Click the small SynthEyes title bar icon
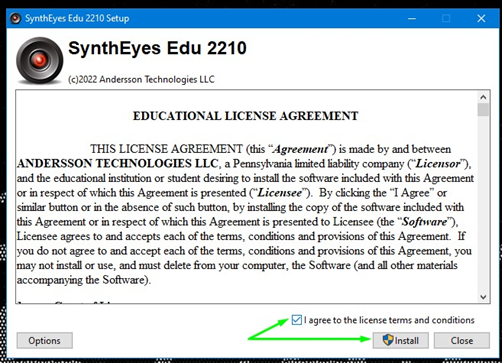 [x=15, y=18]
